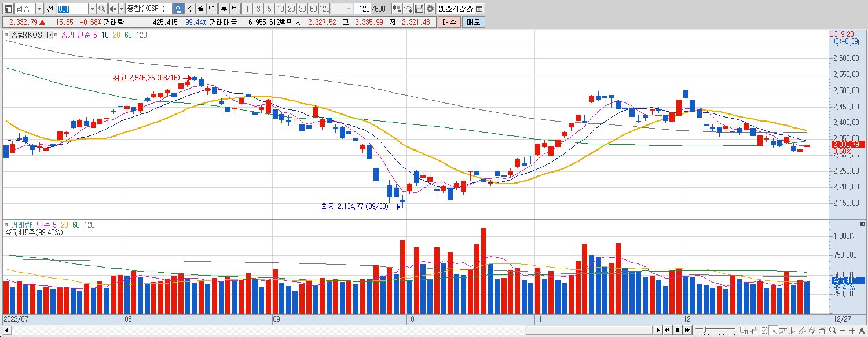Click the orange 20-day average label
The height and width of the screenshot is (337, 868).
click(x=117, y=35)
